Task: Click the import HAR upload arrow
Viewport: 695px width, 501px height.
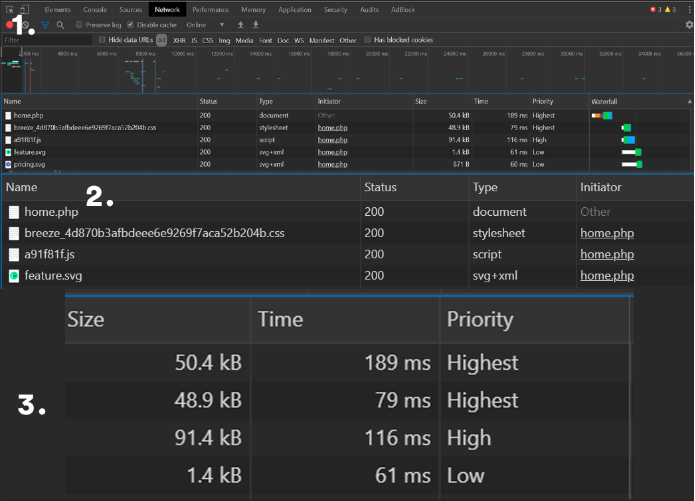Action: 240,24
